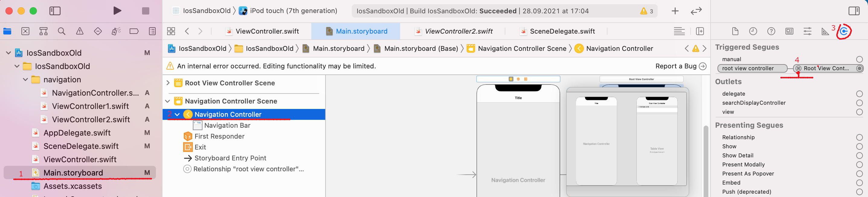Open the Symbol navigator
The width and height of the screenshot is (868, 197).
tap(44, 31)
